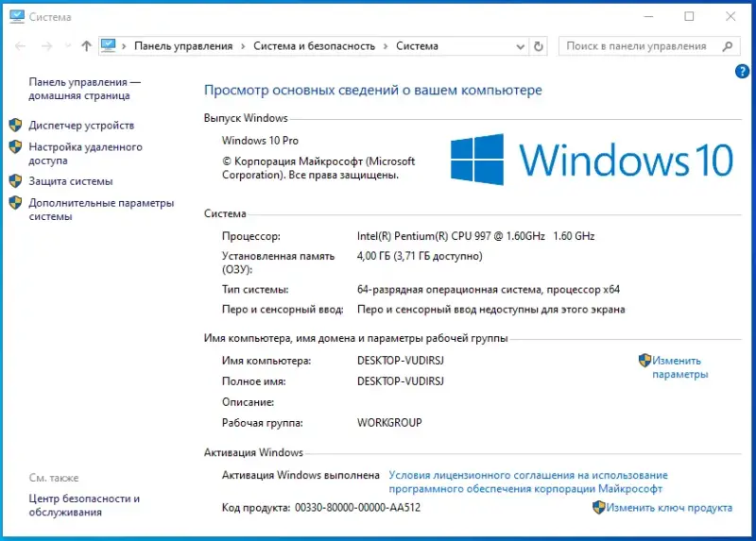Screen dimensions: 756x541
Task: Open Дополнительные параметры системы link
Action: 101,210
